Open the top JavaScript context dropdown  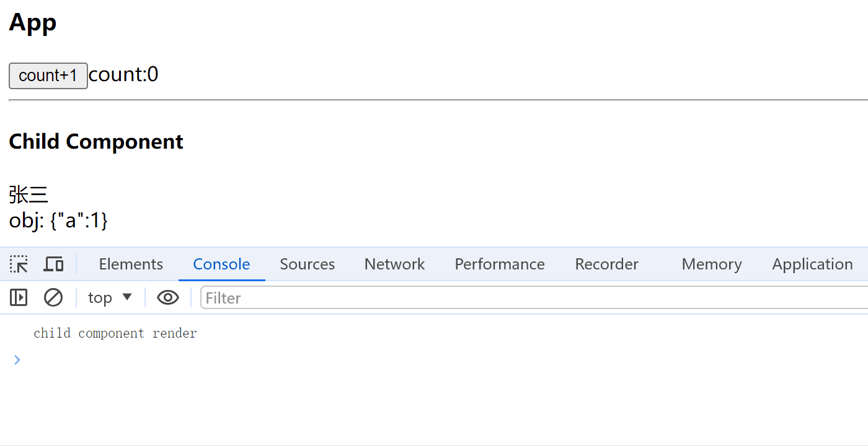pyautogui.click(x=110, y=298)
